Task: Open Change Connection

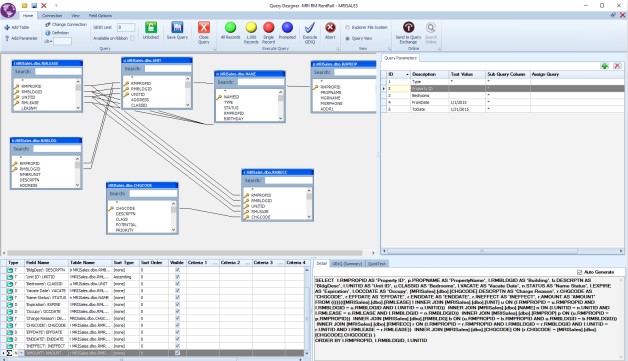Action: [66, 24]
